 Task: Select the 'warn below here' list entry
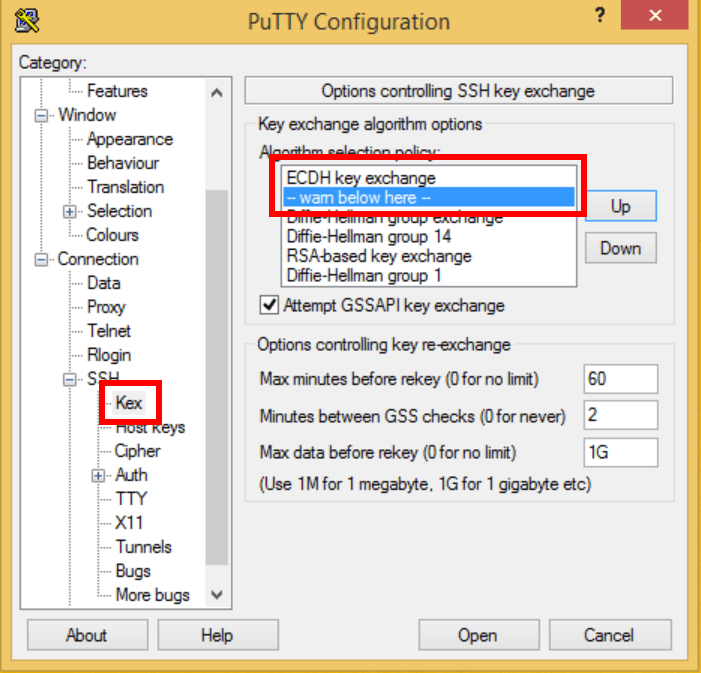pyautogui.click(x=429, y=198)
